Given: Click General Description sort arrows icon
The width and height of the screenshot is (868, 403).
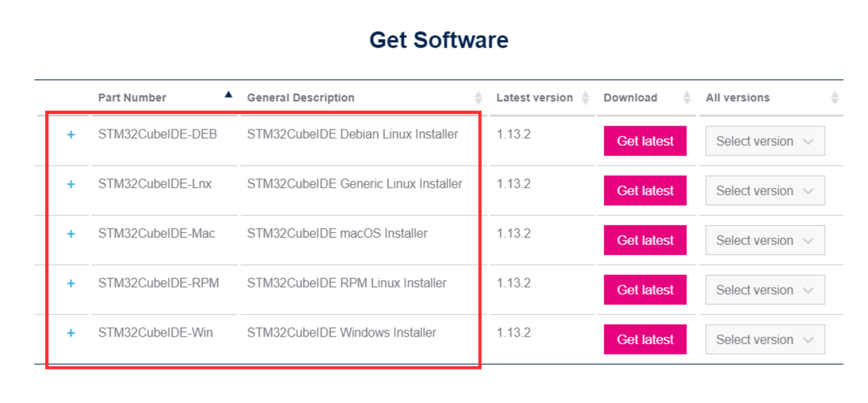Looking at the screenshot, I should (478, 98).
